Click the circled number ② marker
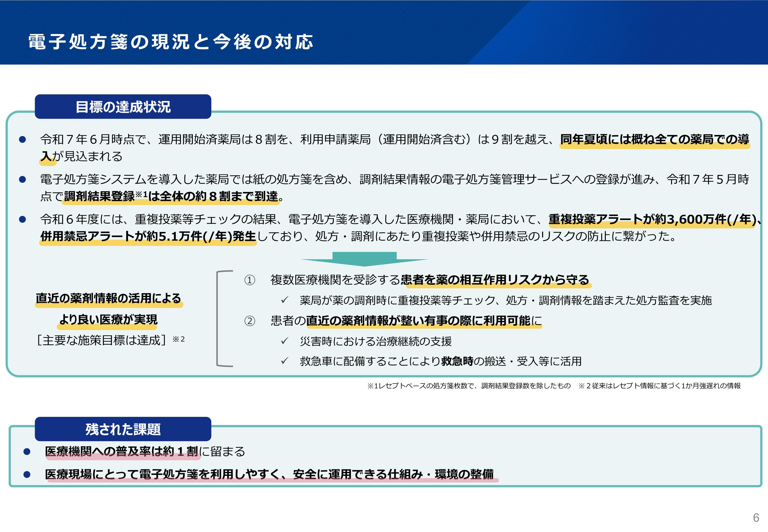 pos(250,321)
